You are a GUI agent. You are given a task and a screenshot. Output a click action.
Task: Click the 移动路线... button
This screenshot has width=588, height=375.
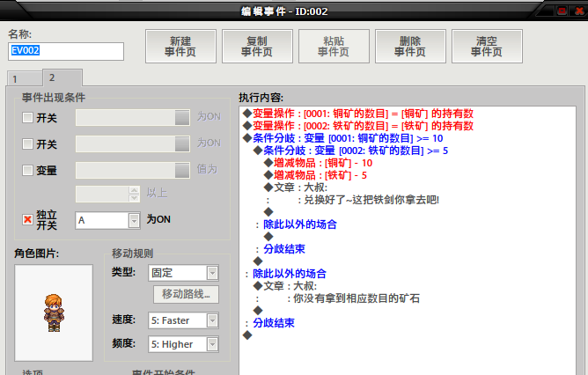[186, 294]
